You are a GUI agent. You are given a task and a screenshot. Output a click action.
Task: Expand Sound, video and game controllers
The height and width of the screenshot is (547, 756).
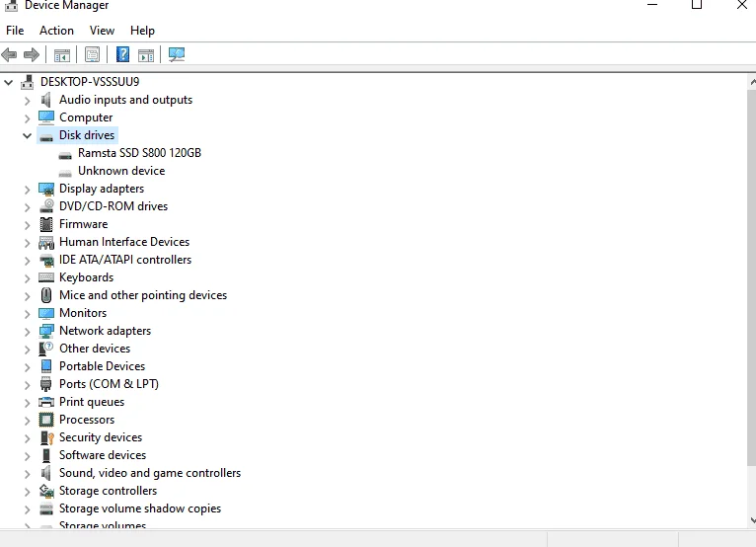tap(27, 474)
